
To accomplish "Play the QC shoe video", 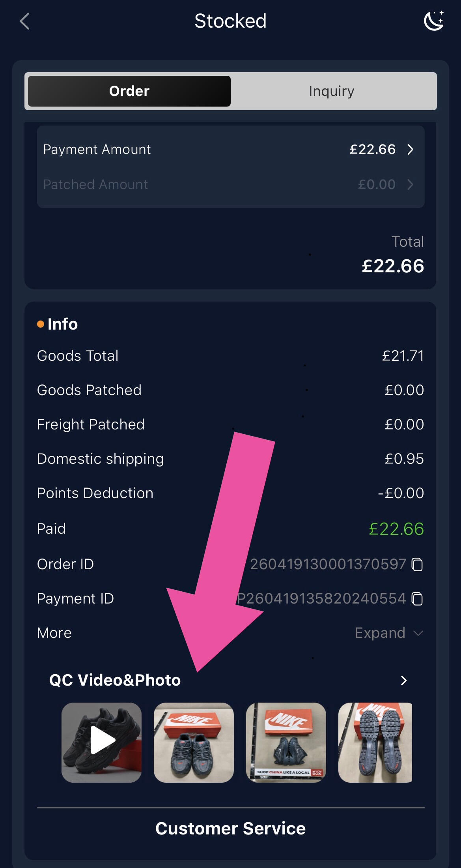I will [102, 742].
